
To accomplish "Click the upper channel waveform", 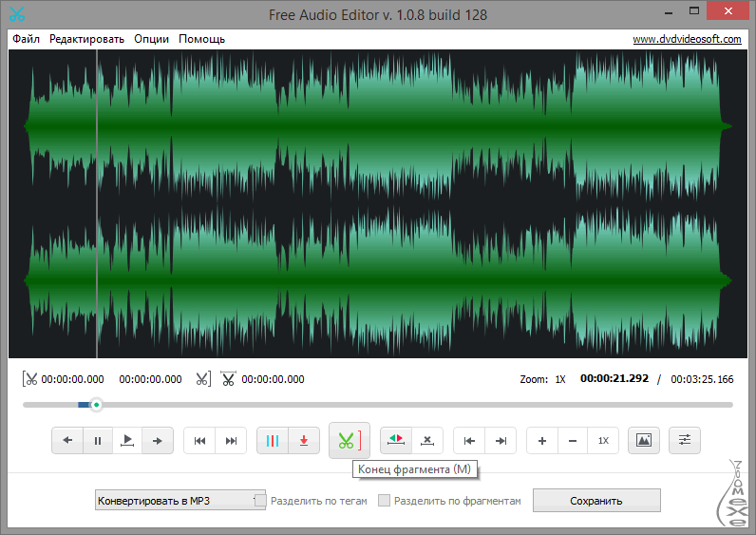I will (378, 126).
